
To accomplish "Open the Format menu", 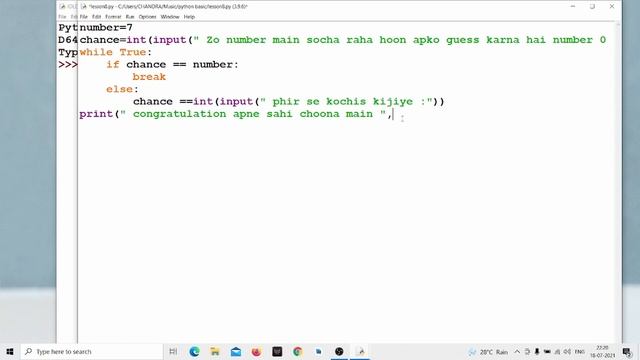I will (x=113, y=17).
